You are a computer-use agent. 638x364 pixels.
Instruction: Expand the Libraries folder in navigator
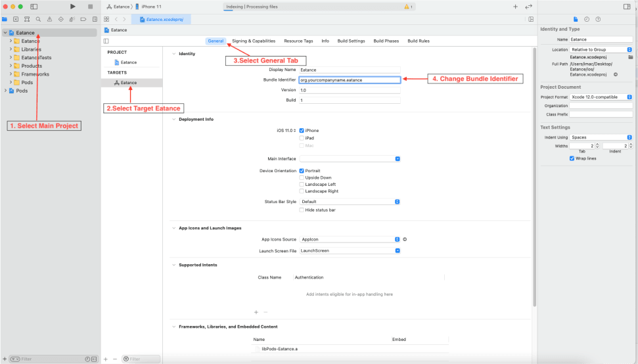(x=11, y=49)
